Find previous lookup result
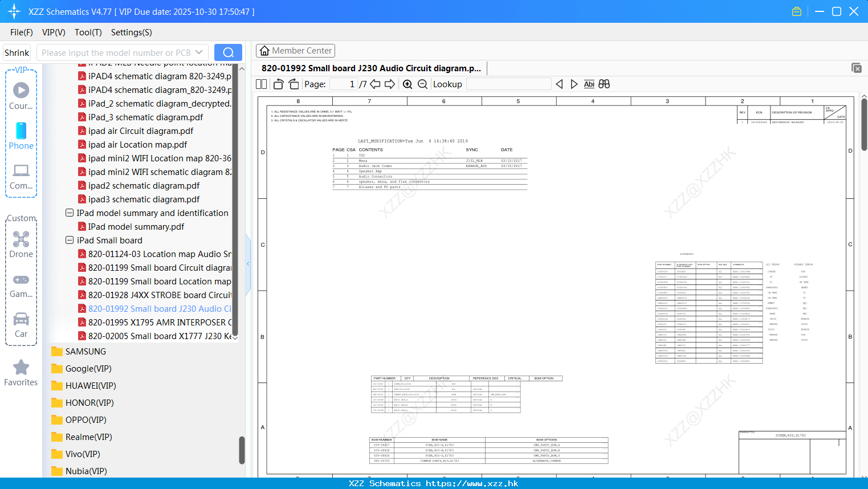The height and width of the screenshot is (489, 868). tap(559, 84)
